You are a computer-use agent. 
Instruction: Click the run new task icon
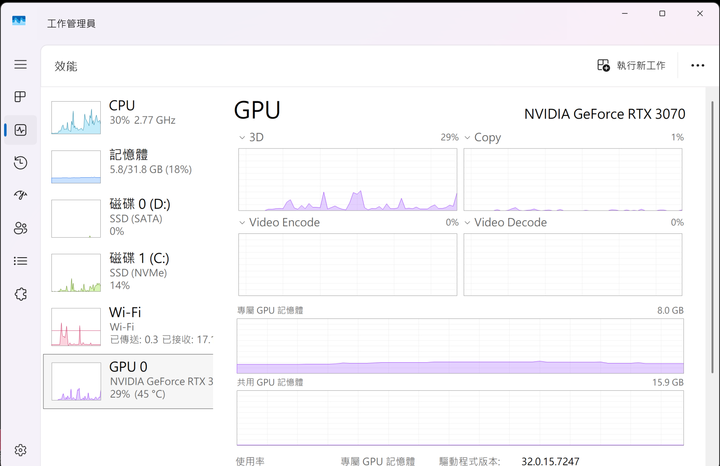click(603, 65)
